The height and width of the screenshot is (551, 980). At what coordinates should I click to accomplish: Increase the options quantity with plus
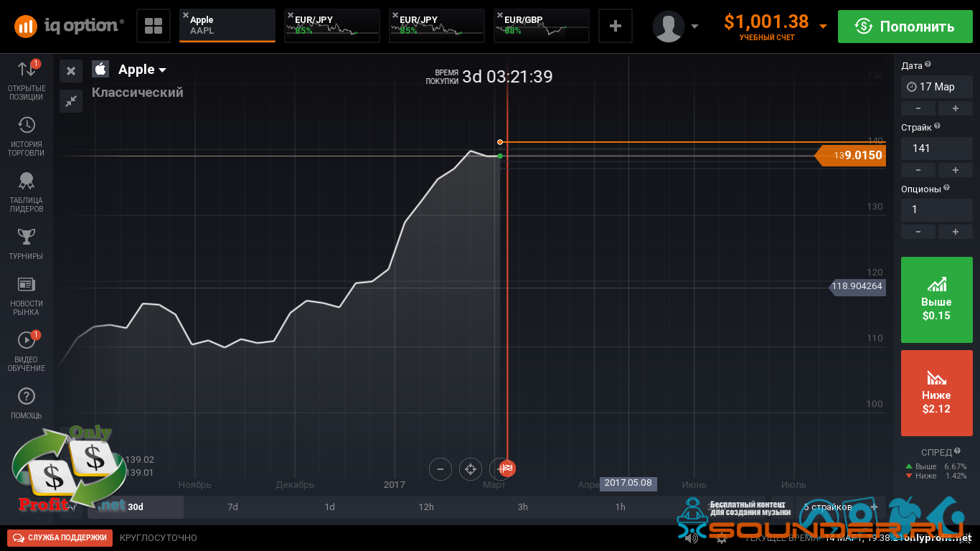click(x=956, y=232)
